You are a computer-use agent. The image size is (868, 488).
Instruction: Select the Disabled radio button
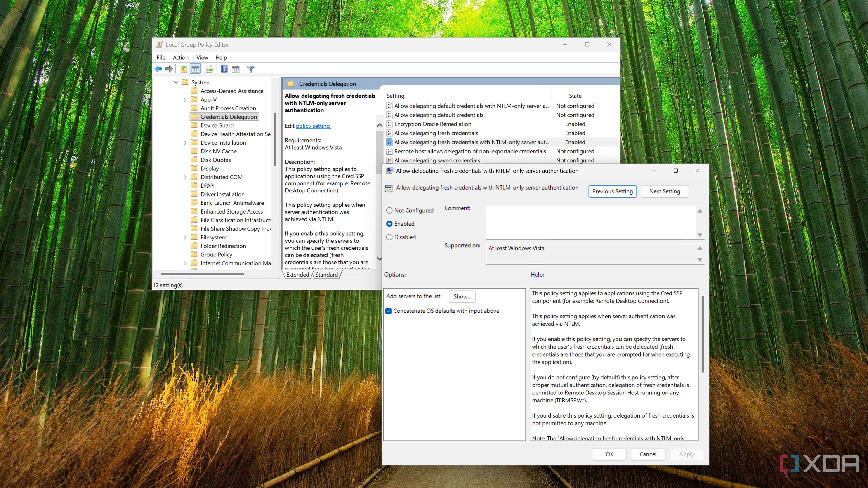point(389,237)
